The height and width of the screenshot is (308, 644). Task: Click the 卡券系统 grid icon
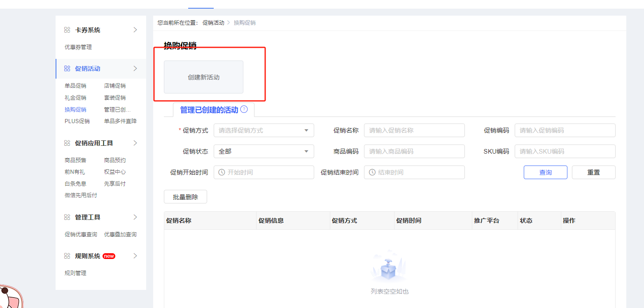pyautogui.click(x=67, y=30)
